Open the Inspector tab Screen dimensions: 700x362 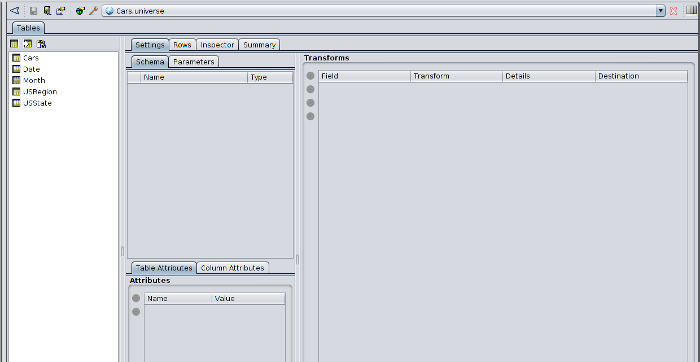(x=217, y=45)
